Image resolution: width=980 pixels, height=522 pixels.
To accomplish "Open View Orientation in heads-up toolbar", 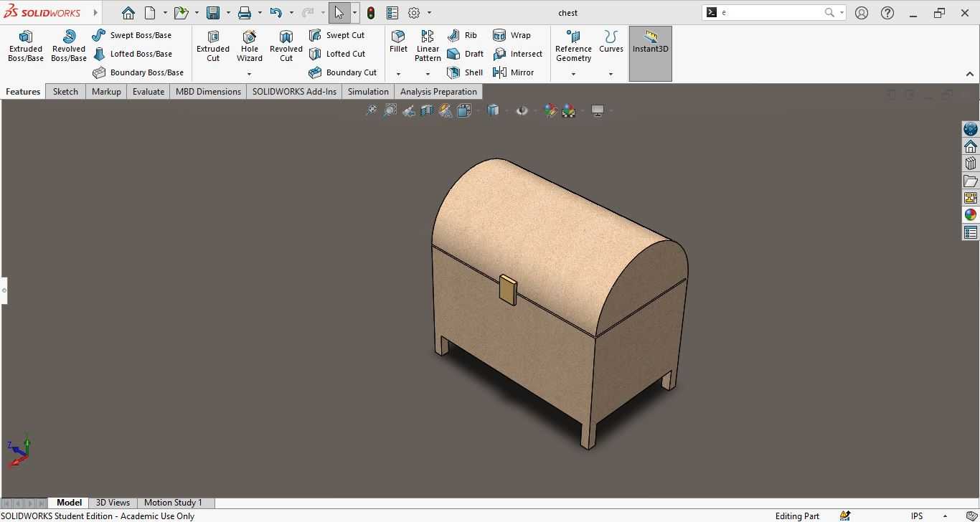I will click(x=464, y=110).
